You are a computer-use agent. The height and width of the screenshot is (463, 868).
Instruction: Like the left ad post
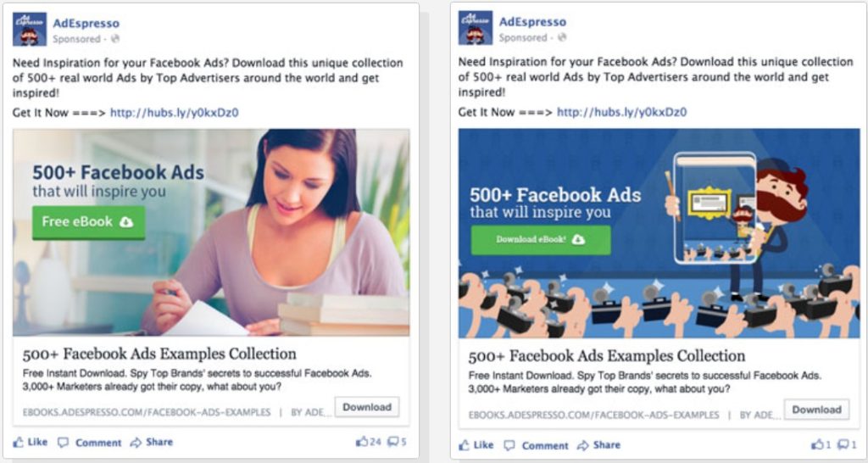coord(31,442)
